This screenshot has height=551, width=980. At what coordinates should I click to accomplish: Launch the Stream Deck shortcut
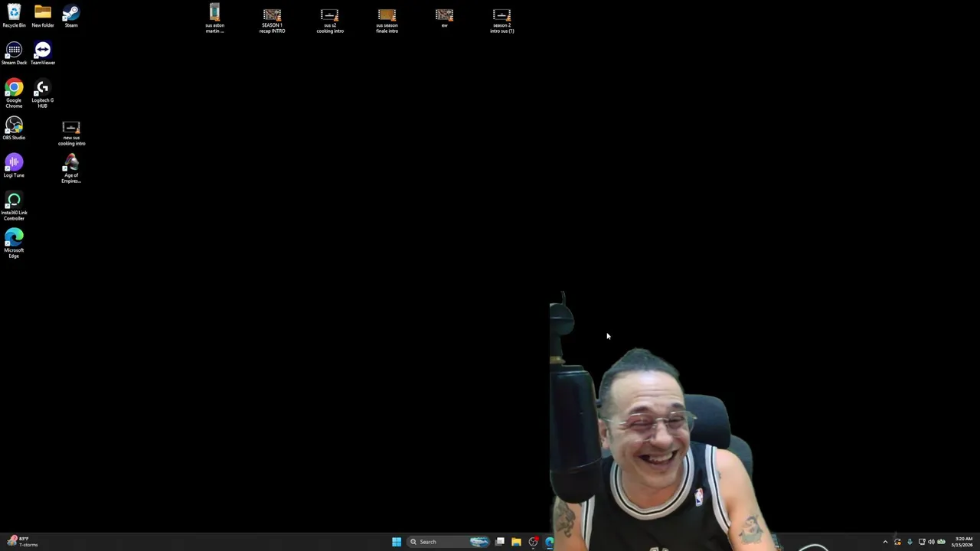(14, 54)
